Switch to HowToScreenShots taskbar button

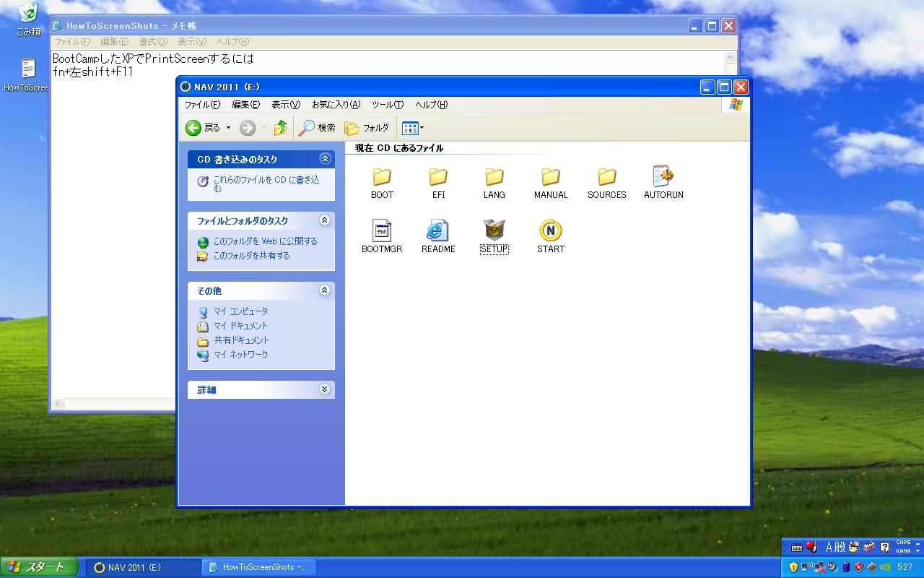(258, 567)
